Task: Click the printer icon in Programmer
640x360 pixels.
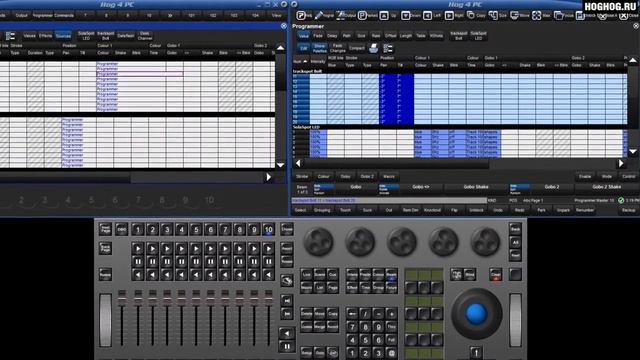Action: 373,49
